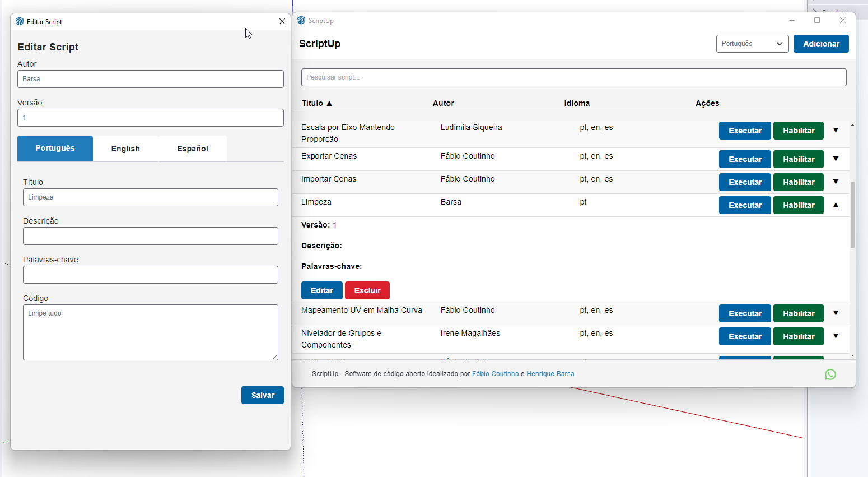
Task: Click the Palavras-chave input field
Action: tap(151, 275)
